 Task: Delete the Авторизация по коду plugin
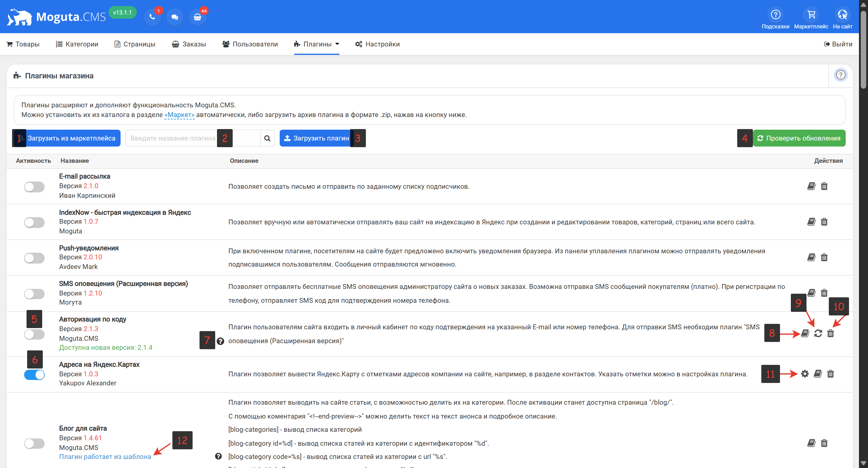[x=830, y=334]
